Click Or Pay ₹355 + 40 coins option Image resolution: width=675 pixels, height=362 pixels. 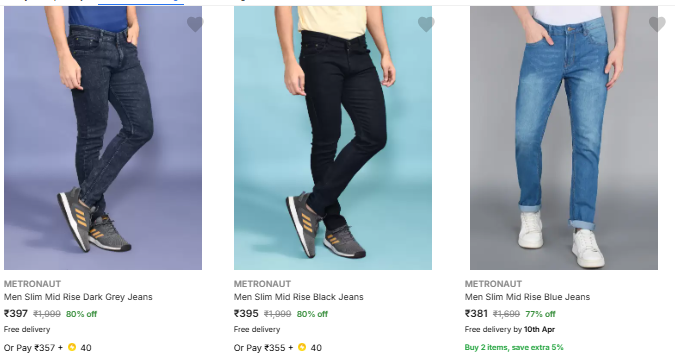278,348
